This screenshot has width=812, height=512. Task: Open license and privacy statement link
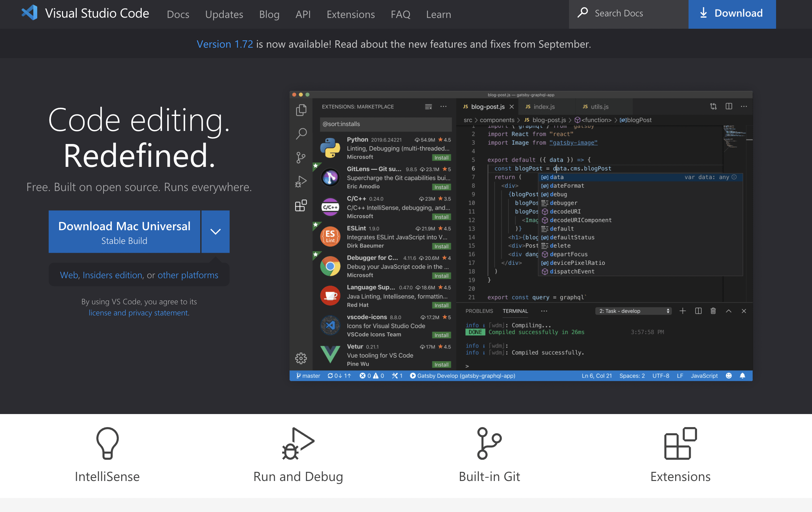pyautogui.click(x=138, y=313)
